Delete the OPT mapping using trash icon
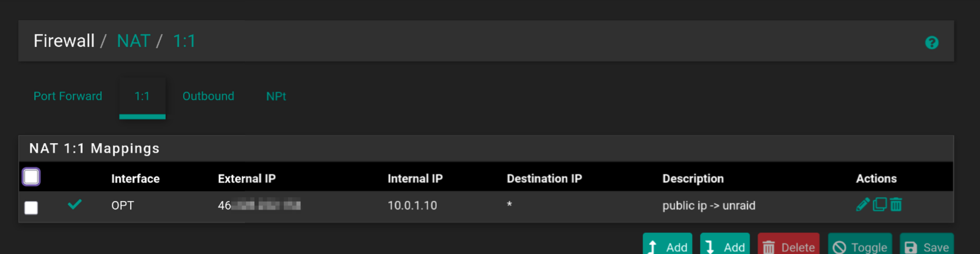 pos(896,205)
